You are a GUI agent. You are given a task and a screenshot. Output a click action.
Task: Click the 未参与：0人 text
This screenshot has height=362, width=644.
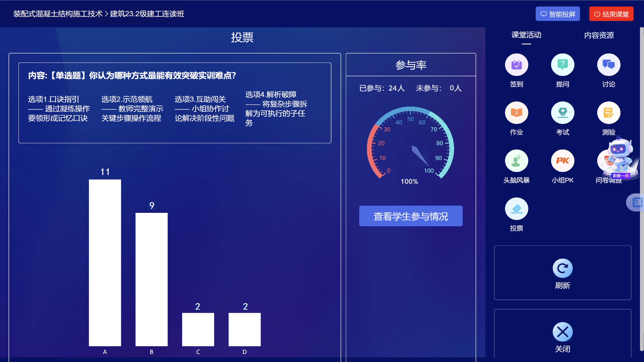point(439,88)
